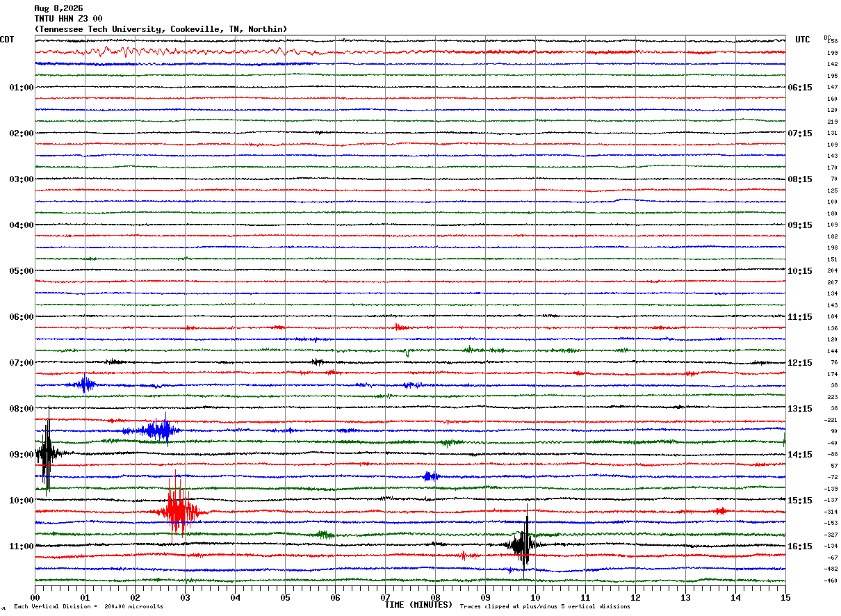
Task: Select the 08:00 CDT row label
Action: tap(22, 409)
